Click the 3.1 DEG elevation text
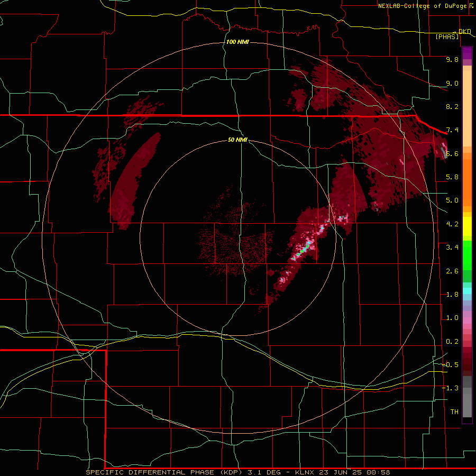 pyautogui.click(x=264, y=472)
